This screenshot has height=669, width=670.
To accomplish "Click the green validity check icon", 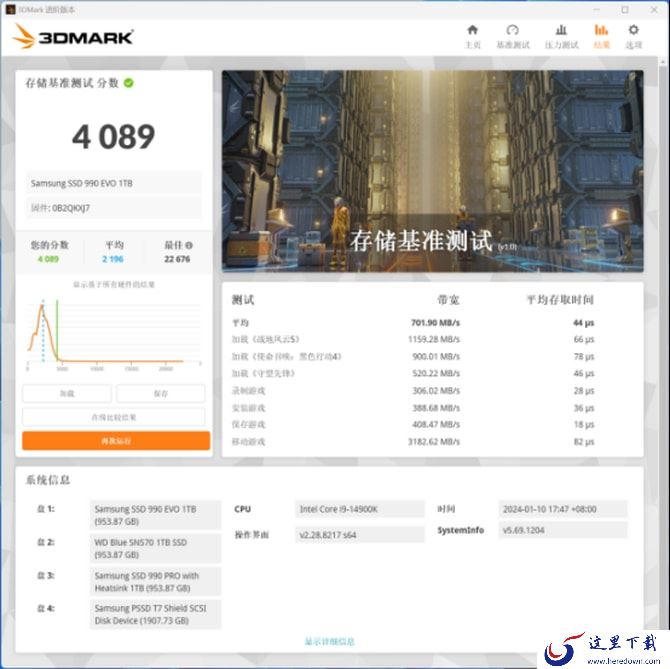I will [129, 83].
